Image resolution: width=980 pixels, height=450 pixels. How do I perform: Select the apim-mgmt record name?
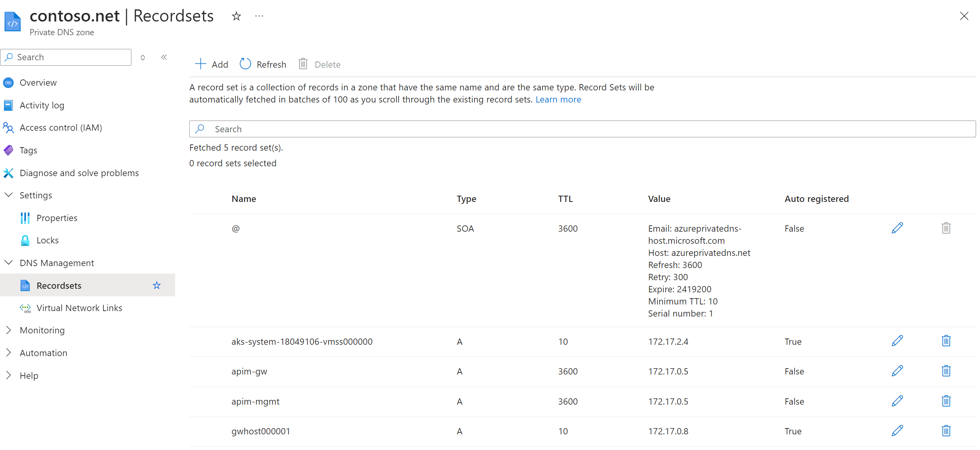[255, 401]
